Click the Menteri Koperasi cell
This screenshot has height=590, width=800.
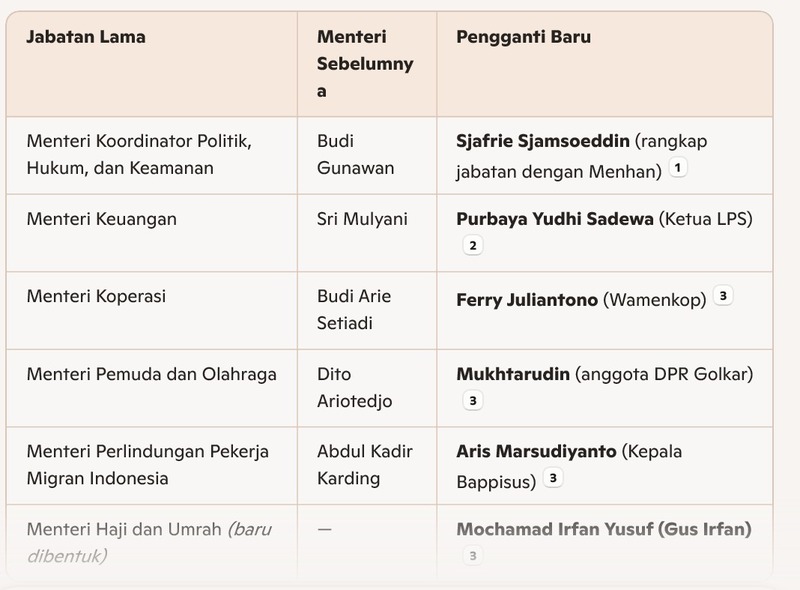152,310
